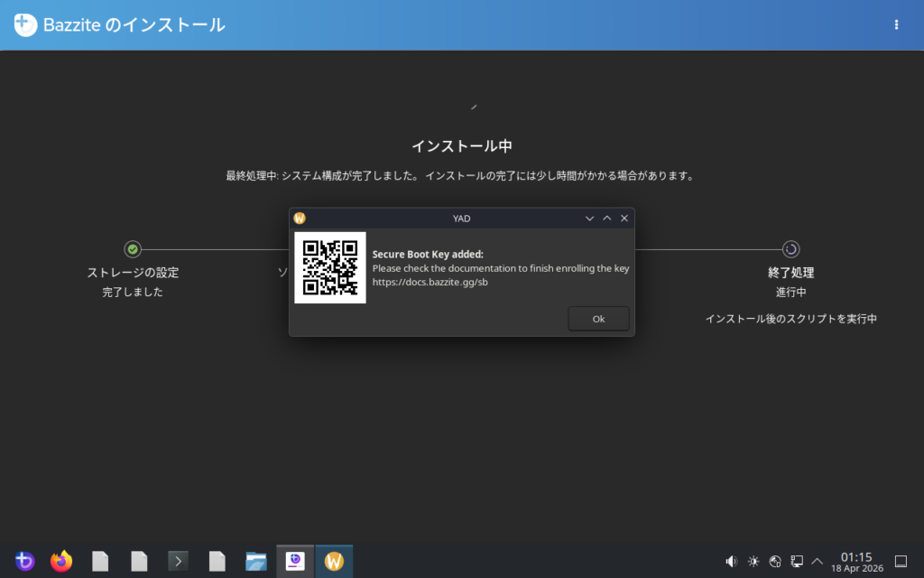The width and height of the screenshot is (924, 578).
Task: Click the spinner icon above 終了処理 step
Action: point(790,249)
